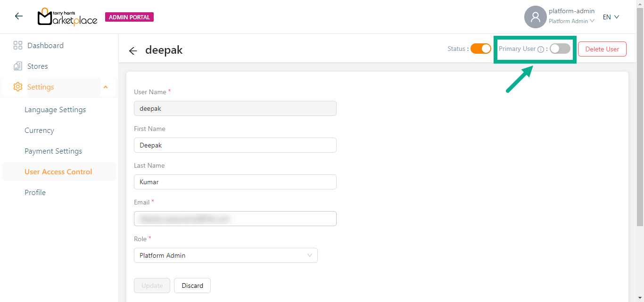Screen dimensions: 644x302
Task: Click the Marketplace logo
Action: (67, 17)
